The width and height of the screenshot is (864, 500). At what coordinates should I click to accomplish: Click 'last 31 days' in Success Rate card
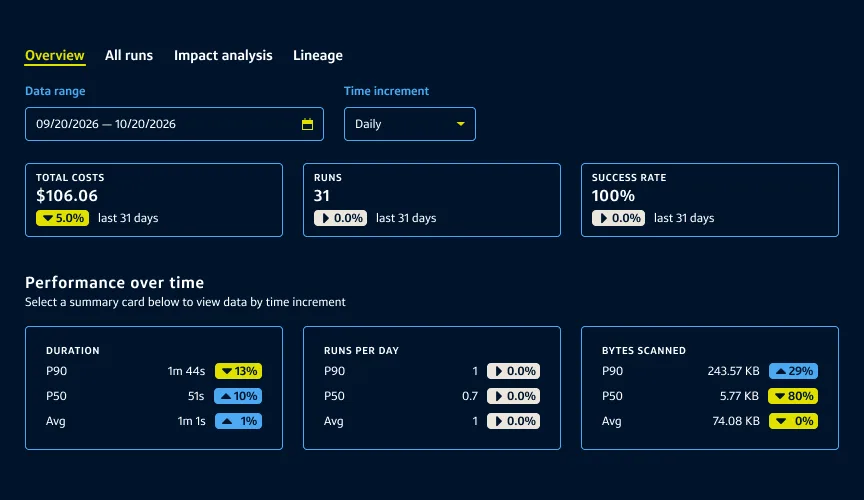(684, 218)
